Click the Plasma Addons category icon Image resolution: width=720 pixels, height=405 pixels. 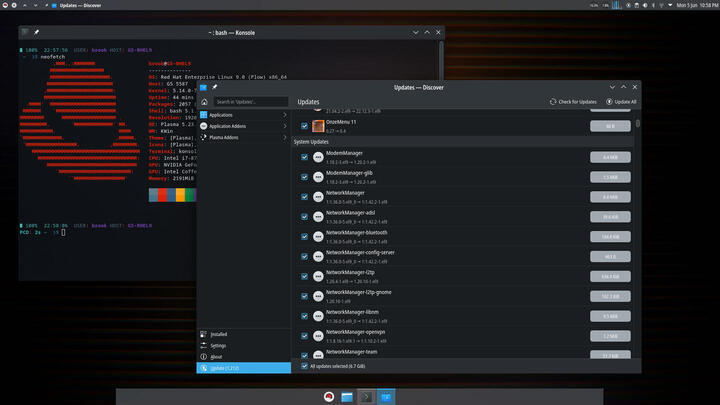[203, 137]
